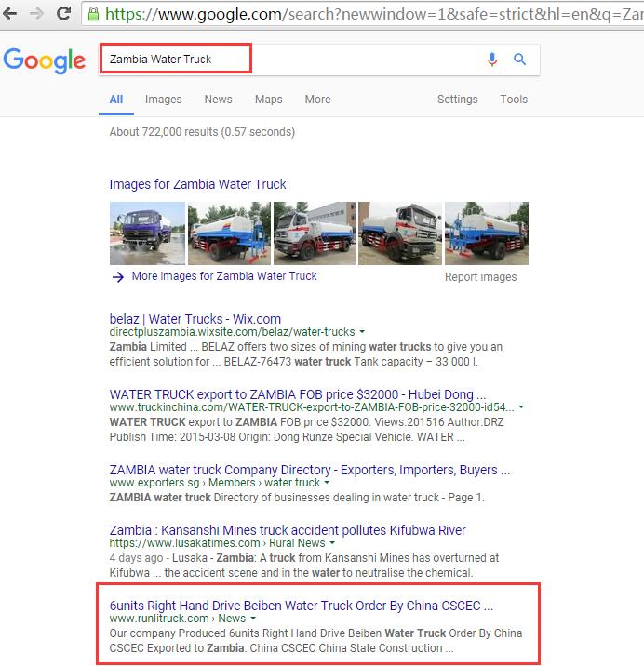Expand dropdown arrow beside exporters.sg URL
644x666 pixels.
click(x=327, y=483)
